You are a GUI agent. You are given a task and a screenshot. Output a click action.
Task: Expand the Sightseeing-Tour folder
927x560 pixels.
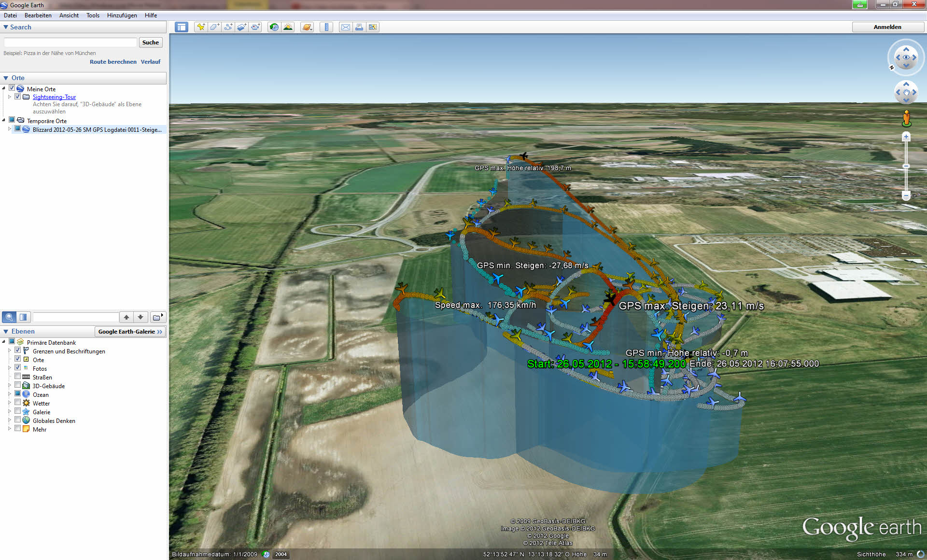[9, 97]
